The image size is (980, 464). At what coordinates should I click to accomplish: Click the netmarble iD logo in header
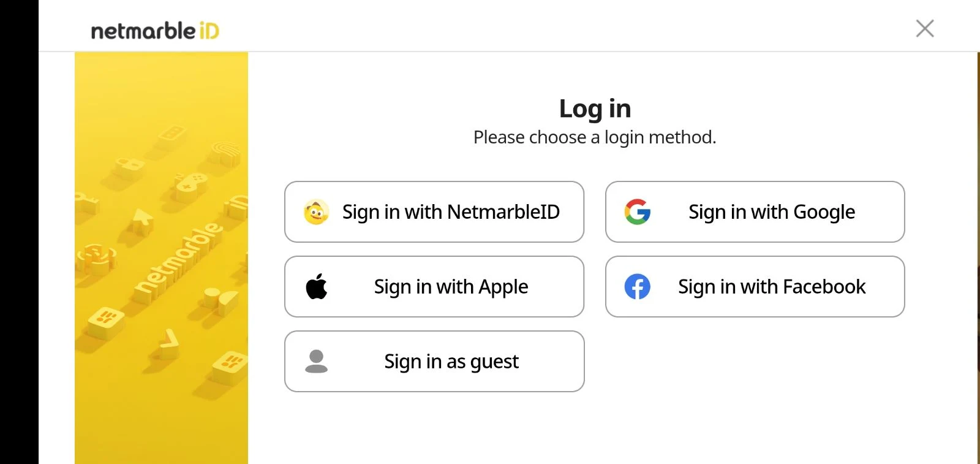pos(154,30)
